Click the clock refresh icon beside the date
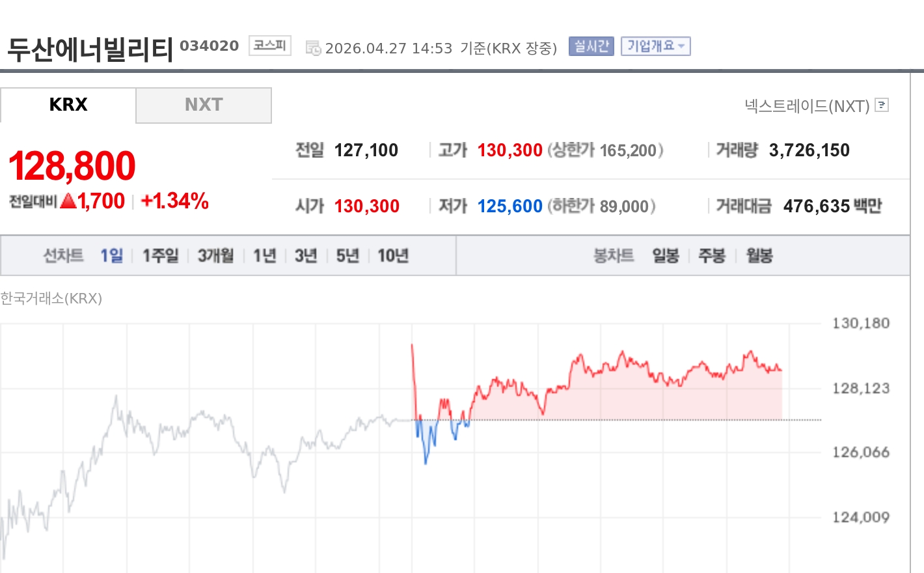Screen dimensions: 924x573 click(x=313, y=47)
